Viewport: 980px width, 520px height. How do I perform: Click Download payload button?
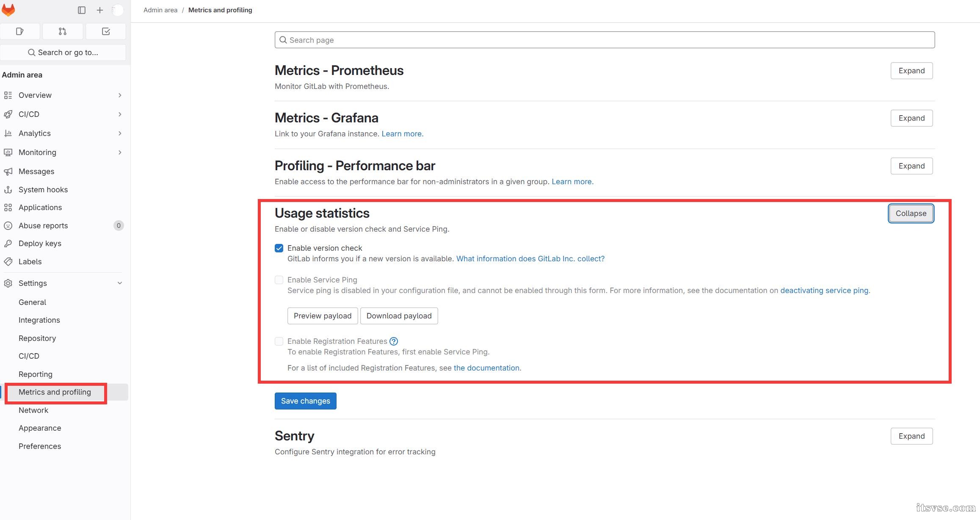[399, 316]
